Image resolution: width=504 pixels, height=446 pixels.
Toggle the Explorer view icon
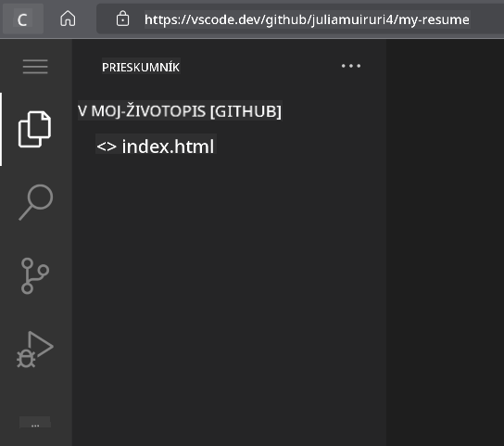click(34, 130)
